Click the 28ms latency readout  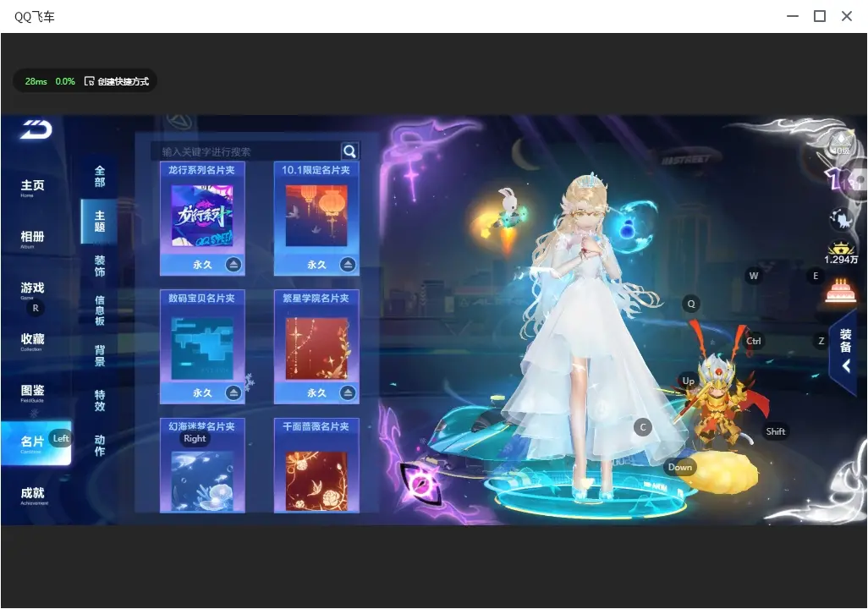point(36,81)
